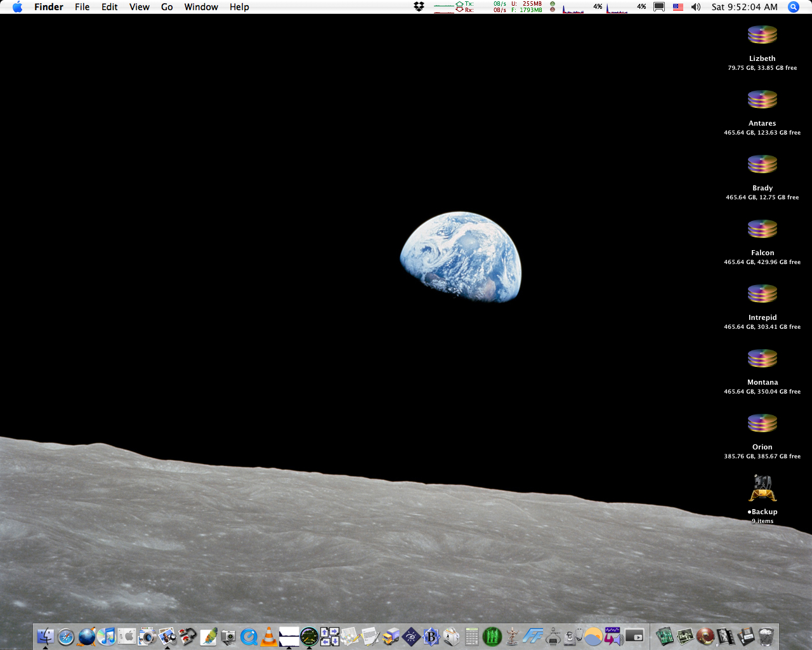Viewport: 812px width, 650px height.
Task: Open the toaster icon in dock
Action: coord(451,636)
